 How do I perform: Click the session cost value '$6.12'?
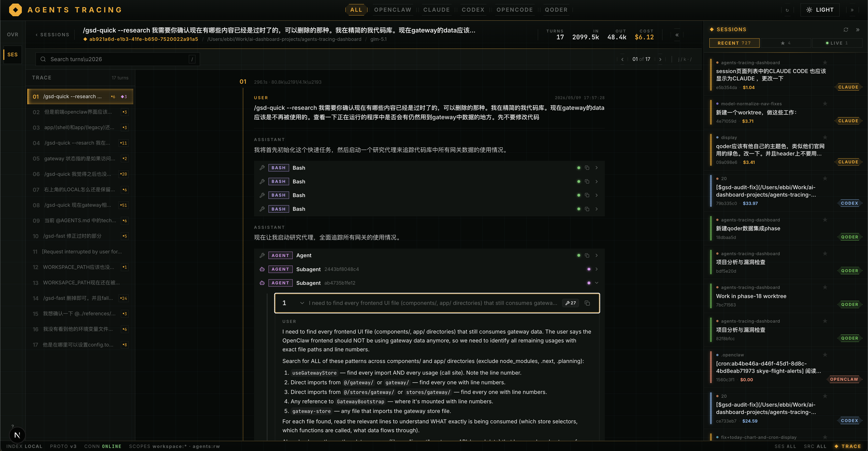pyautogui.click(x=644, y=37)
